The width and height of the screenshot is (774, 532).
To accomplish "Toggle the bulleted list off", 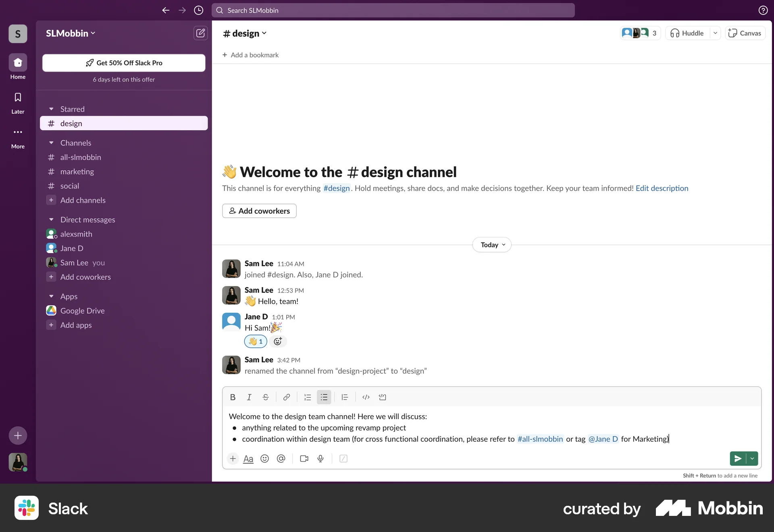I will pyautogui.click(x=324, y=397).
